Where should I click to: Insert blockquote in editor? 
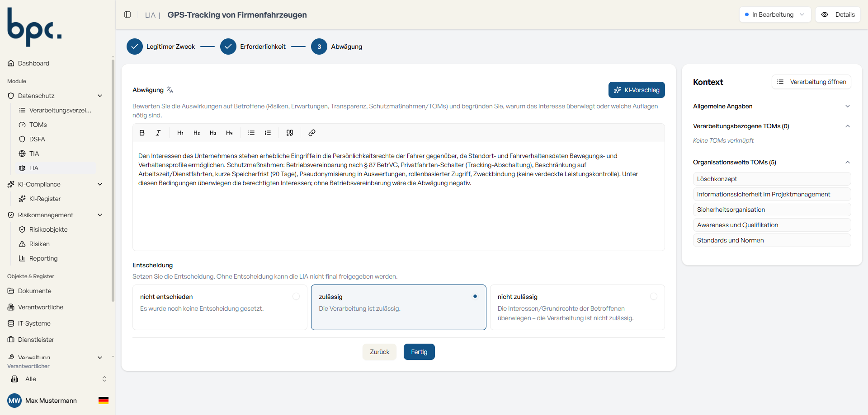coord(290,133)
